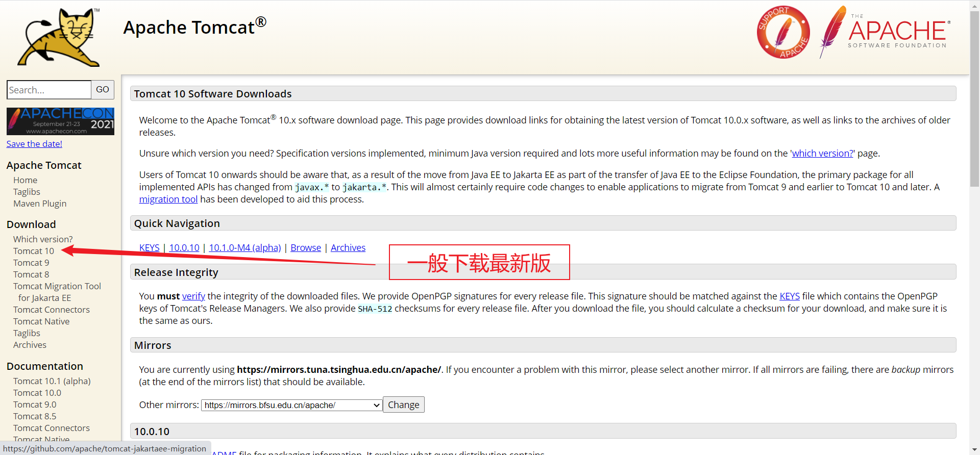Image resolution: width=980 pixels, height=455 pixels.
Task: Click the Download sidebar heading
Action: click(x=31, y=224)
